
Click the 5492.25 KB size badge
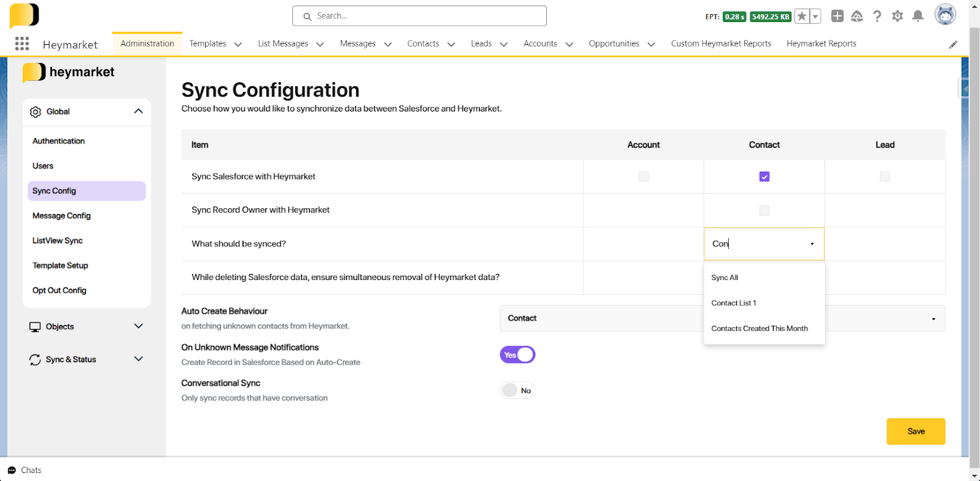[771, 17]
